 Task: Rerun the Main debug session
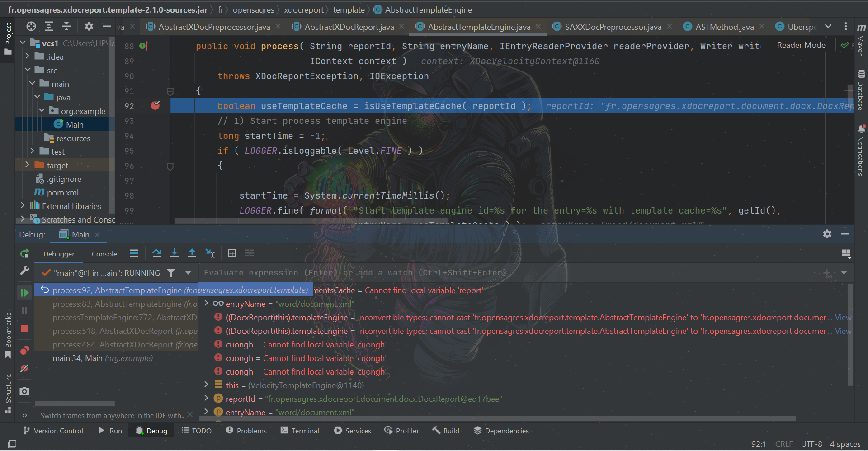25,254
